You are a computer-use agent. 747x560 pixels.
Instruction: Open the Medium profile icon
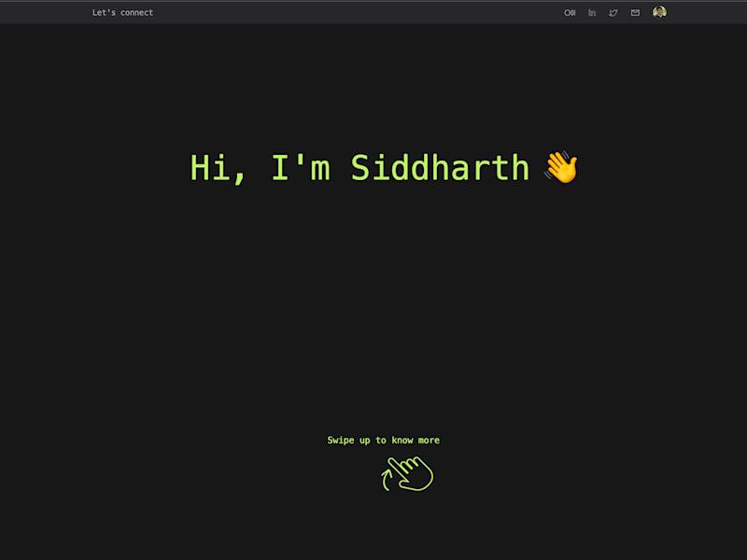(x=570, y=13)
